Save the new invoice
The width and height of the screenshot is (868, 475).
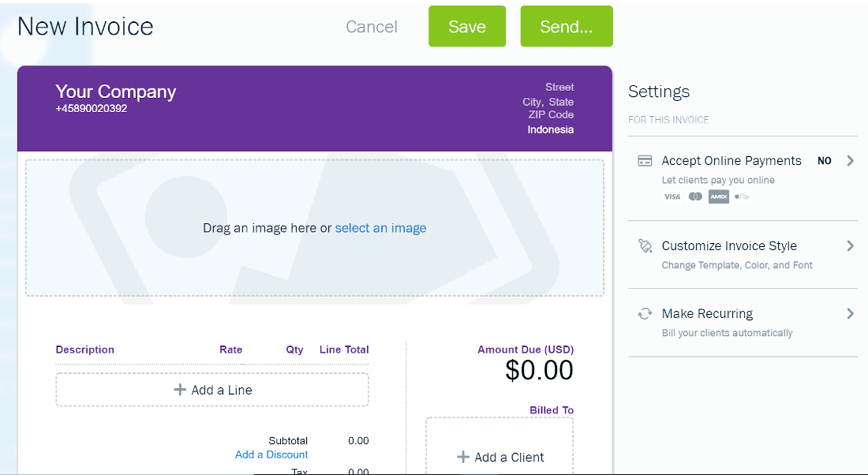point(467,26)
